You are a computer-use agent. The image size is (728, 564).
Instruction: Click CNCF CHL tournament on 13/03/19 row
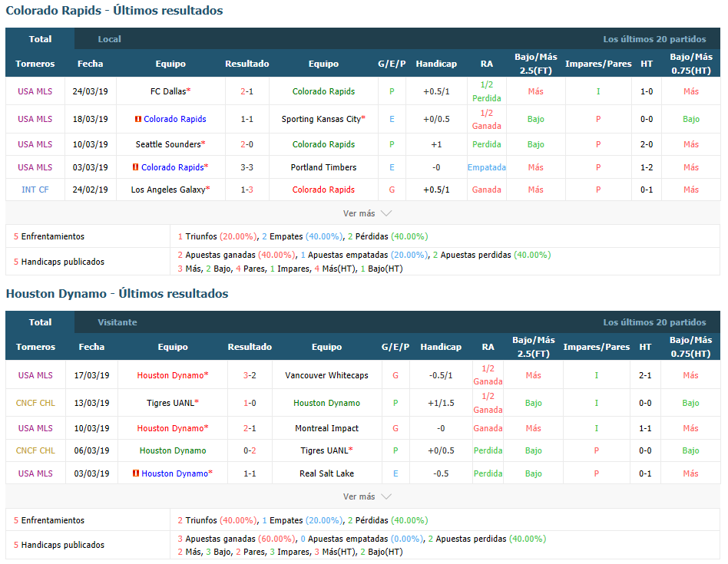tap(35, 403)
